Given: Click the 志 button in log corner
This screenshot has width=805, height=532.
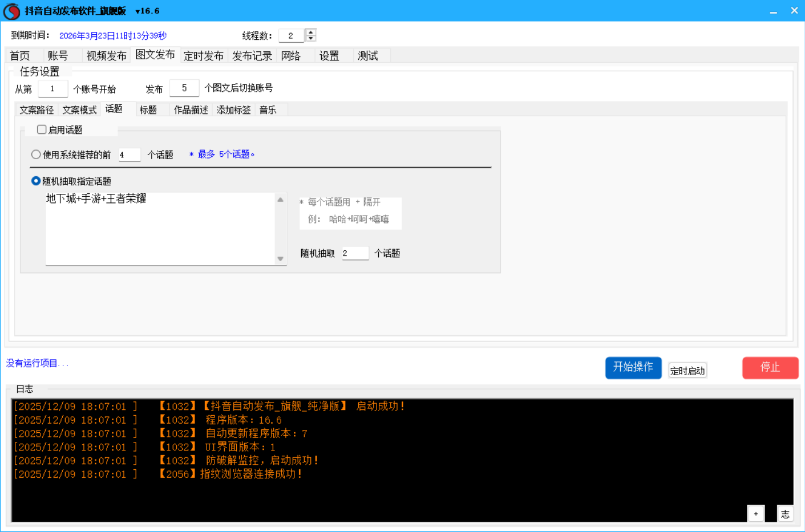Looking at the screenshot, I should [x=785, y=514].
